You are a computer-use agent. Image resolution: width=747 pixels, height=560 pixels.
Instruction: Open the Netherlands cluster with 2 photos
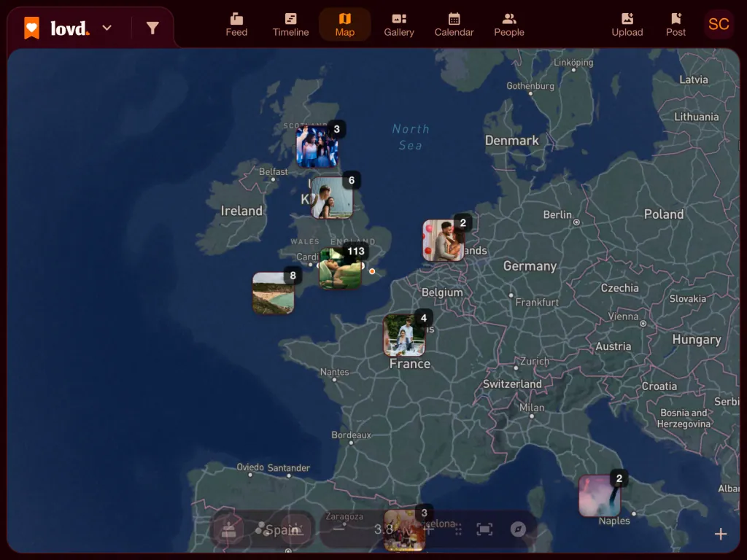coord(443,240)
